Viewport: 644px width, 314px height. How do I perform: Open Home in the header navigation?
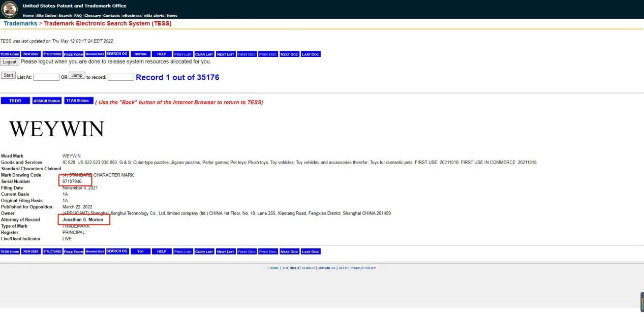[28, 16]
